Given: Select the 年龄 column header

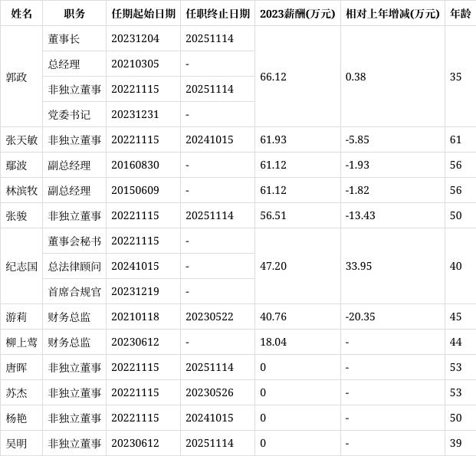Looking at the screenshot, I should 460,13.
